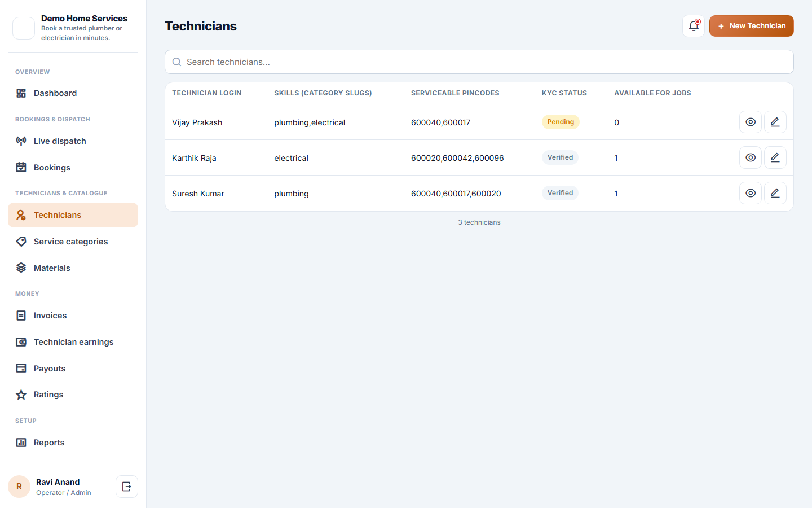Click Karthik Raja's Verified badge
The image size is (812, 508).
pos(560,157)
